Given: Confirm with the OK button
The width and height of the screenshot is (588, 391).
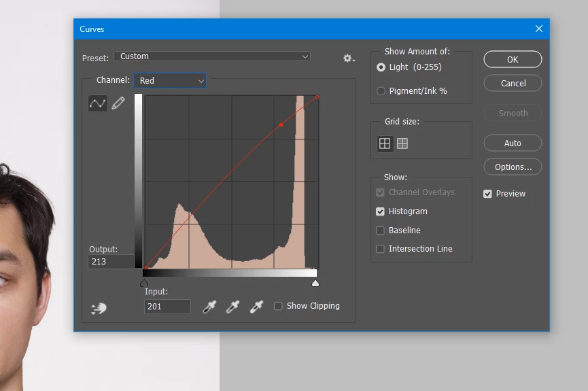Looking at the screenshot, I should coord(513,59).
